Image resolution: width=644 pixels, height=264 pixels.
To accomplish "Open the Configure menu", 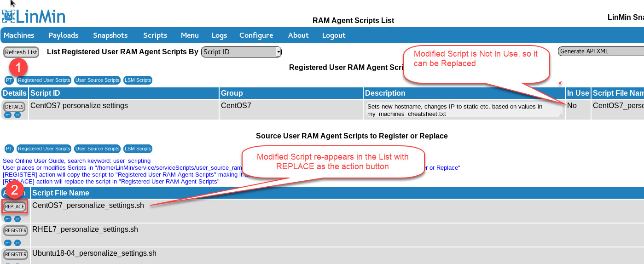I will coord(256,35).
